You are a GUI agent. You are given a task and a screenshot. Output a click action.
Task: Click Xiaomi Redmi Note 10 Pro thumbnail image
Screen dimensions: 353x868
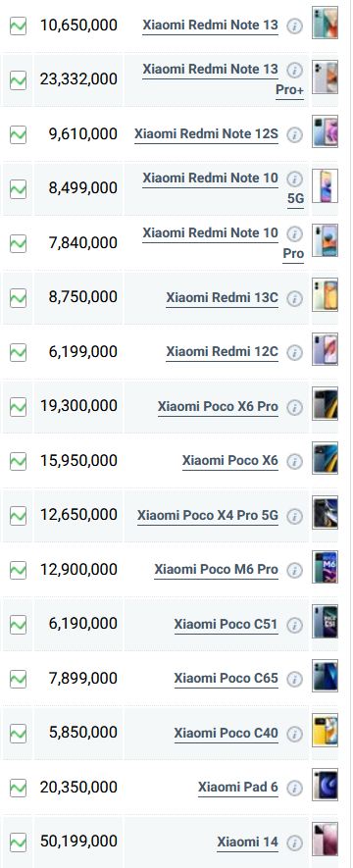coord(325,240)
